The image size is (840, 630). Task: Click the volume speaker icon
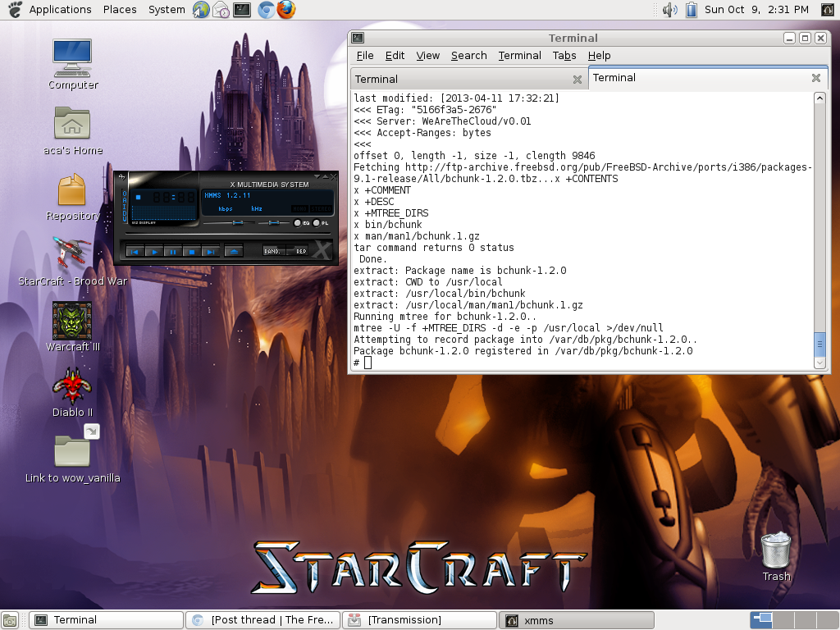(669, 10)
